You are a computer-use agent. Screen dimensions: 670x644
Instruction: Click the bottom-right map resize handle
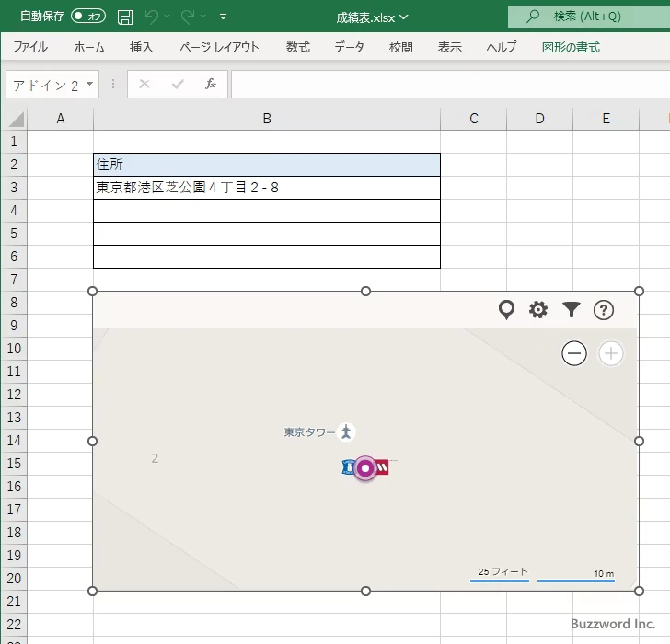point(639,591)
